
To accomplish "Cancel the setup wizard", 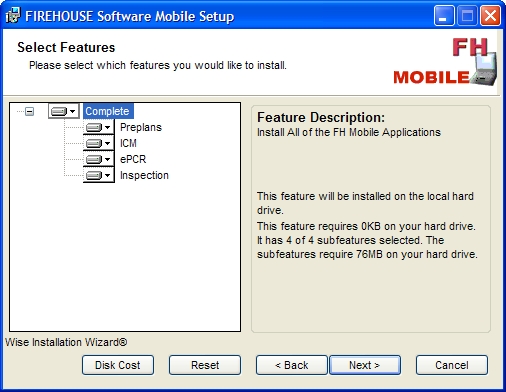I will (452, 365).
